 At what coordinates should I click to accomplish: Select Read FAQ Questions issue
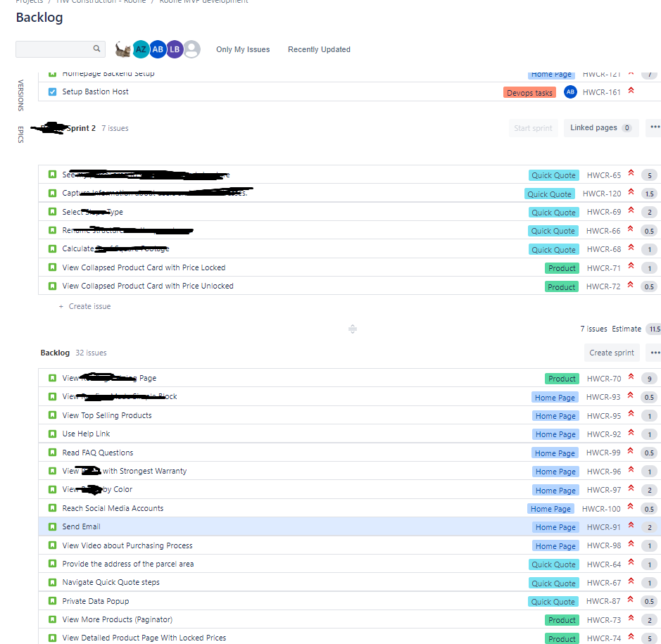tap(349, 453)
